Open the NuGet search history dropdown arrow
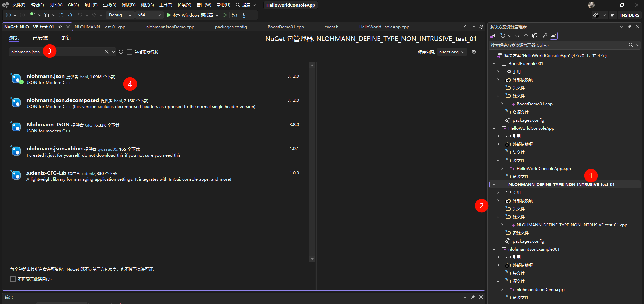Image resolution: width=644 pixels, height=304 pixels. coord(113,52)
